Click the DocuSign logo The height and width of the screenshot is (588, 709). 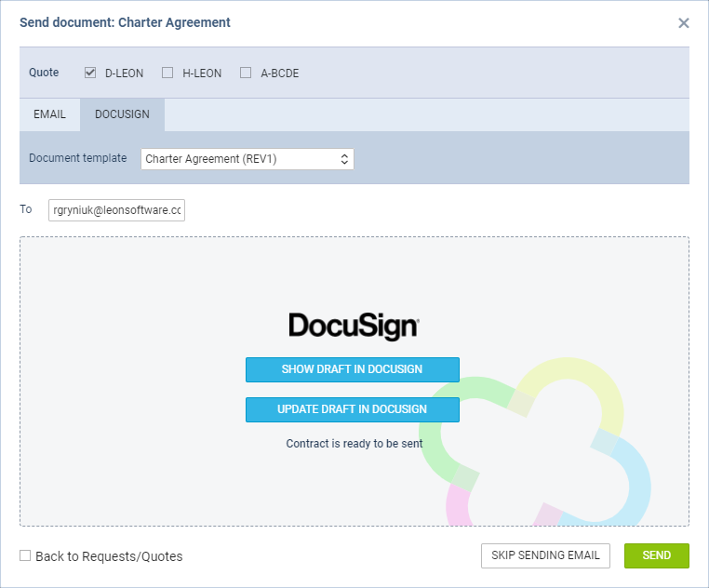tap(354, 327)
